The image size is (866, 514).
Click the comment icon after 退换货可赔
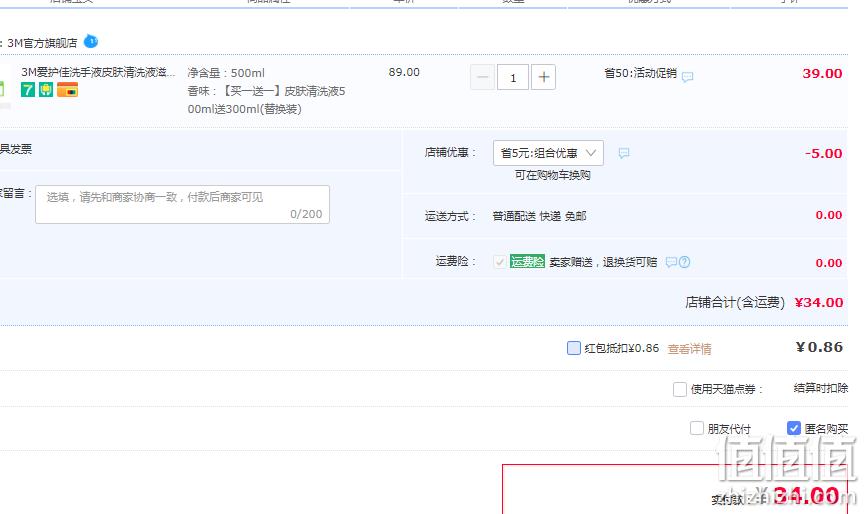[671, 262]
